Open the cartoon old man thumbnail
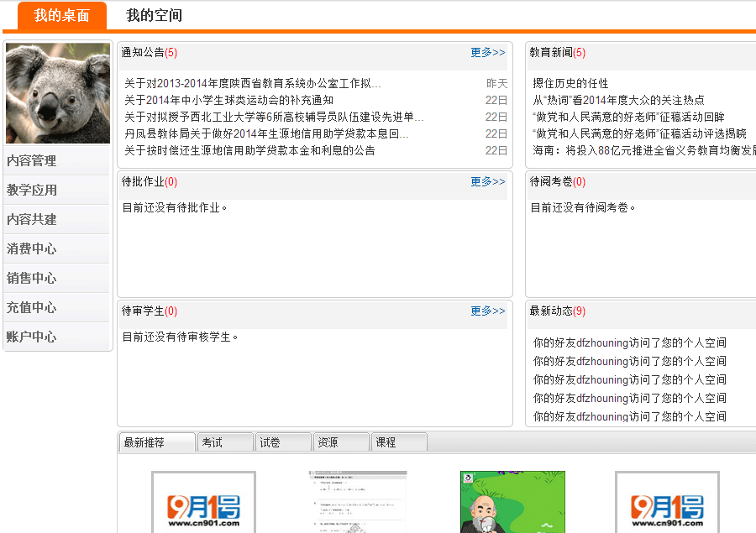The height and width of the screenshot is (533, 756). pyautogui.click(x=512, y=502)
